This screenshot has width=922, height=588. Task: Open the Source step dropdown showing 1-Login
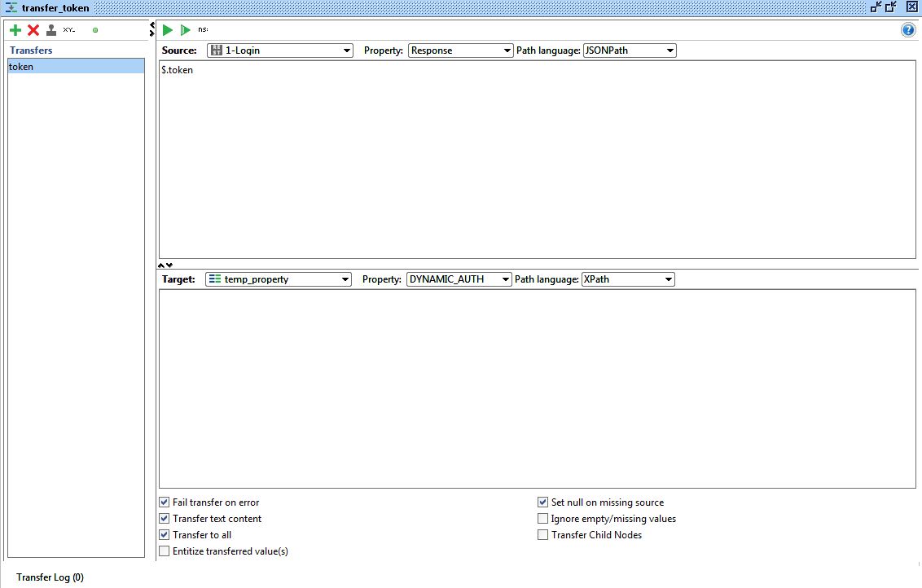(279, 50)
